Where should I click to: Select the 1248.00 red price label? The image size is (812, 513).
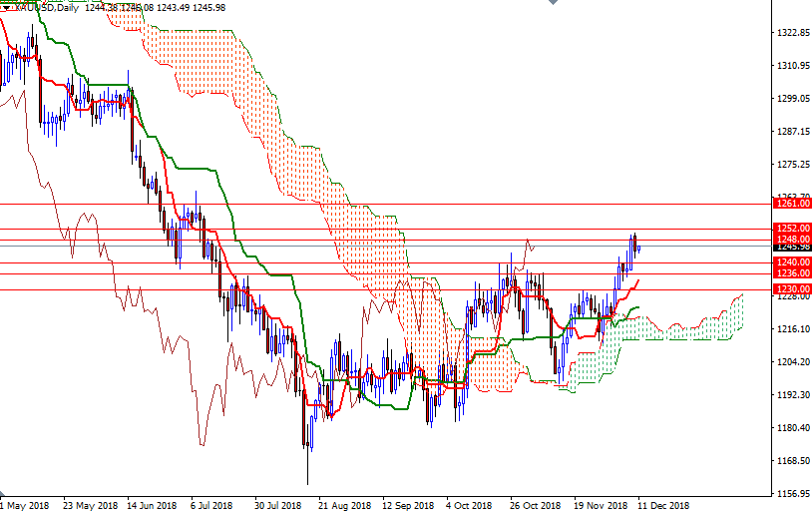coord(792,240)
